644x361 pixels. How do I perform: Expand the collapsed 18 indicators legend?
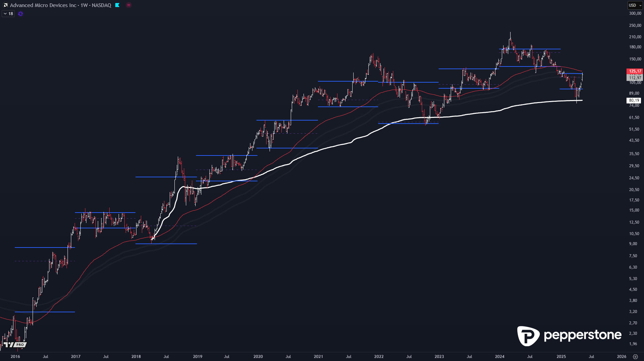[x=8, y=14]
